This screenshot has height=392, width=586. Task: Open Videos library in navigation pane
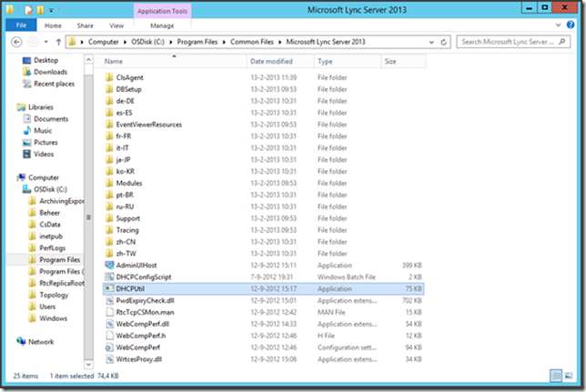[44, 154]
